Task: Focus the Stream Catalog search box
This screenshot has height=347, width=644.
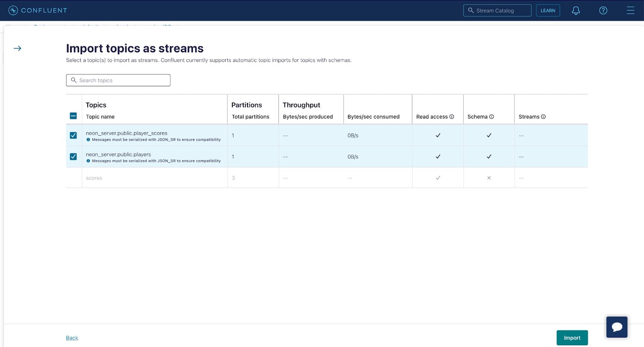Action: (x=497, y=10)
